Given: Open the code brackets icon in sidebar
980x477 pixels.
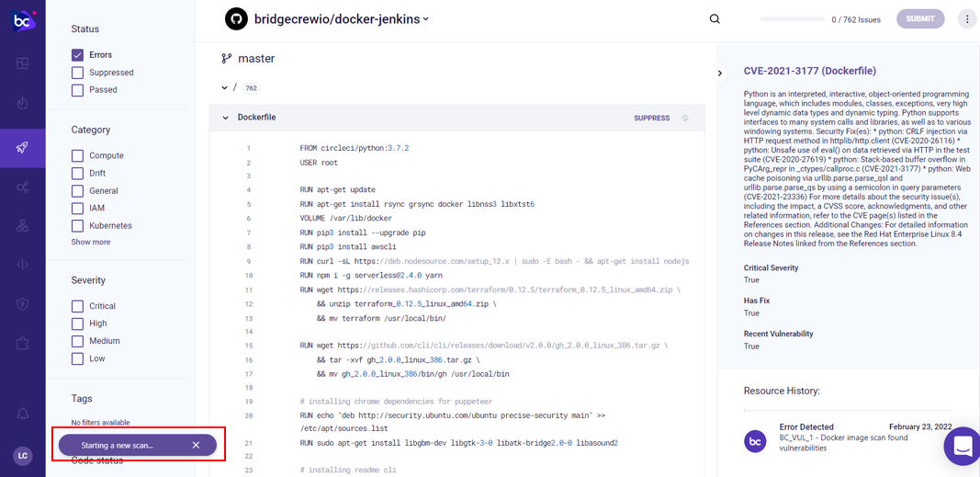Looking at the screenshot, I should click(x=22, y=264).
